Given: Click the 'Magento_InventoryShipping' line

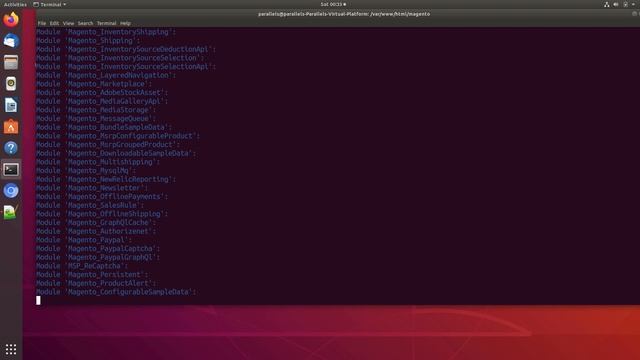Looking at the screenshot, I should click(106, 32).
